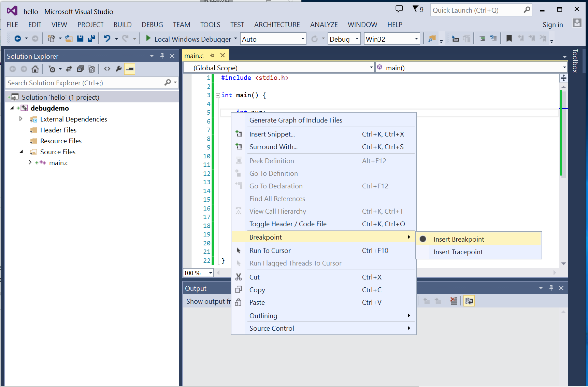Click the user account avatar icon
This screenshot has width=588, height=387.
tap(577, 23)
